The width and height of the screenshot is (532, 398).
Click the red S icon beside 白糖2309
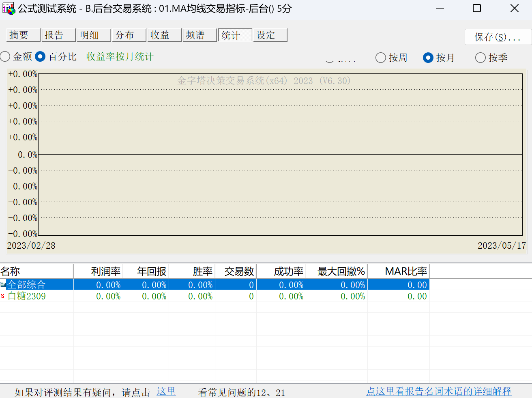pyautogui.click(x=3, y=296)
